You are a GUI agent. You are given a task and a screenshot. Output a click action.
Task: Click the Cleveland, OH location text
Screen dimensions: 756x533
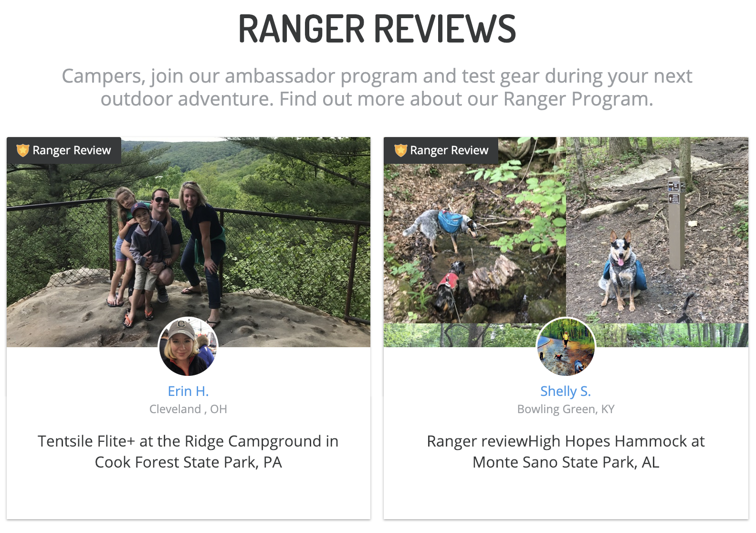tap(188, 409)
